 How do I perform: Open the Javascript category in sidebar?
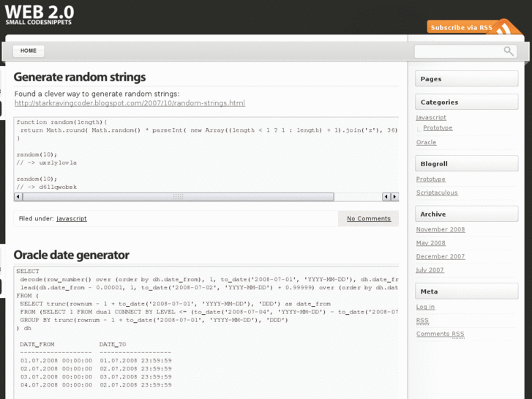pos(431,117)
